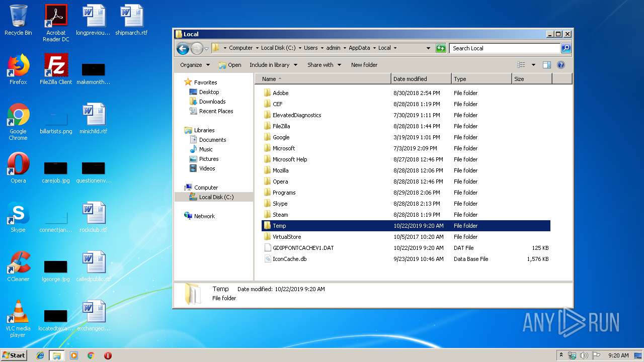The image size is (644, 362).
Task: Open Organize dropdown arrow
Action: pos(207,65)
